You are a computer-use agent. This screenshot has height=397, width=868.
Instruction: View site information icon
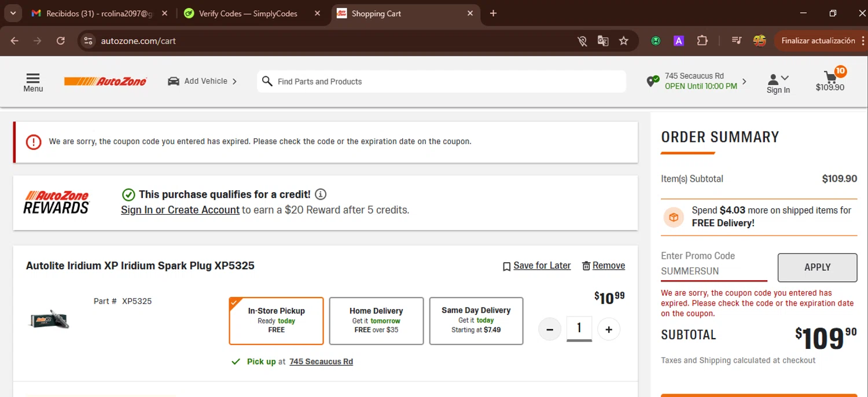(88, 41)
